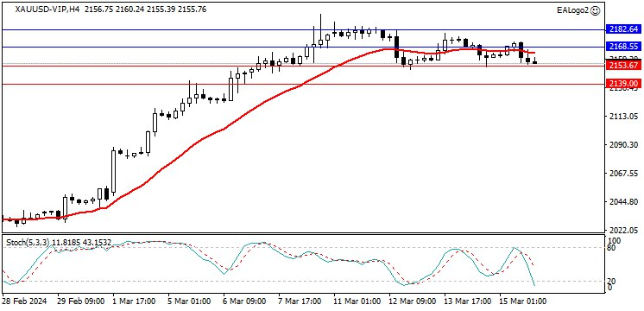Click the 7 Mar 17:00 time label
The height and width of the screenshot is (311, 644).
click(300, 301)
